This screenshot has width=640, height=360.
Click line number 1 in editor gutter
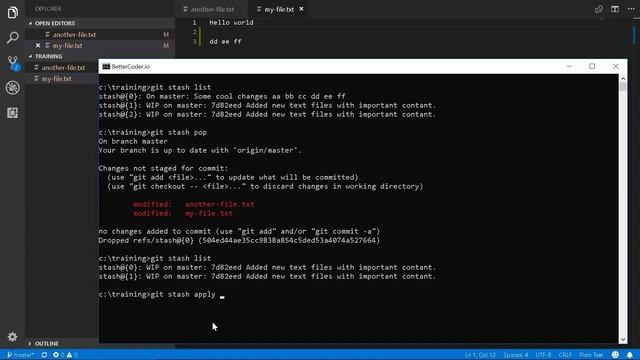click(x=194, y=22)
